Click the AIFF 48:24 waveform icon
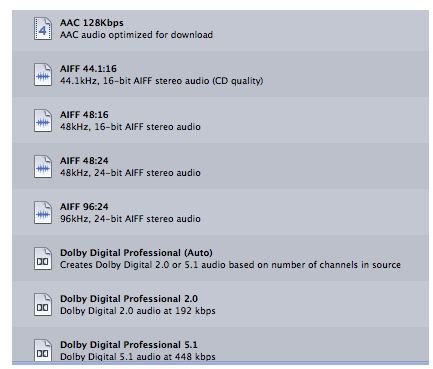This screenshot has height=369, width=433. coord(43,167)
